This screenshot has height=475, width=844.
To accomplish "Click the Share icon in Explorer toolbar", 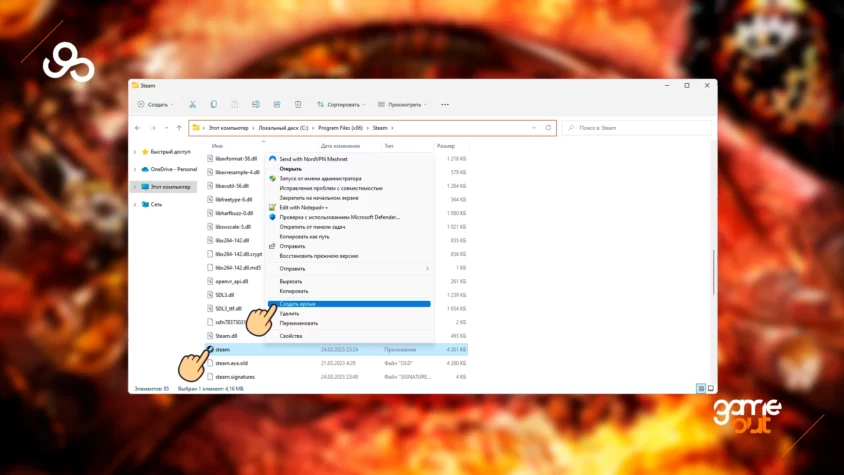I will point(277,104).
